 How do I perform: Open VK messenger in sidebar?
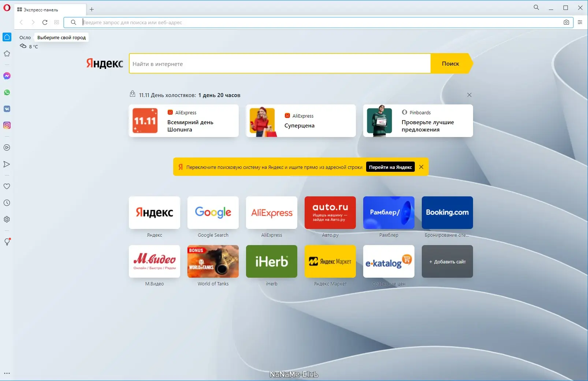pos(7,109)
